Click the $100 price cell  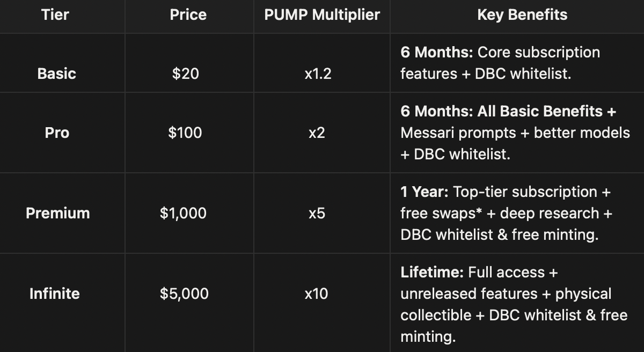click(x=185, y=133)
